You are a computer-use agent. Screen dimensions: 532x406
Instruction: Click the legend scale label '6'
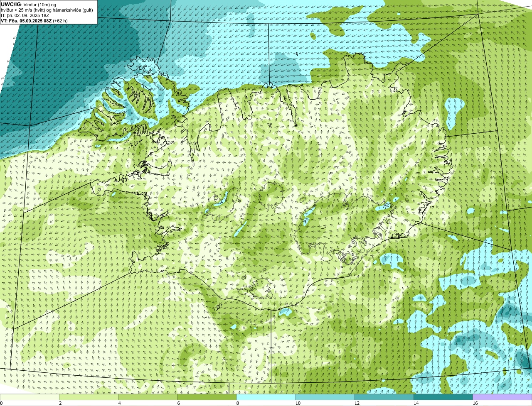(178, 403)
